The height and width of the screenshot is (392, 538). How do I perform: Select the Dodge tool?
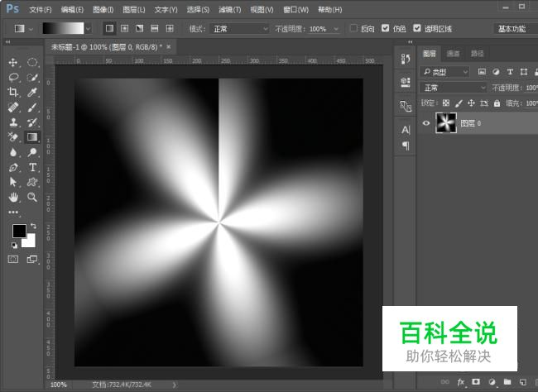(32, 152)
